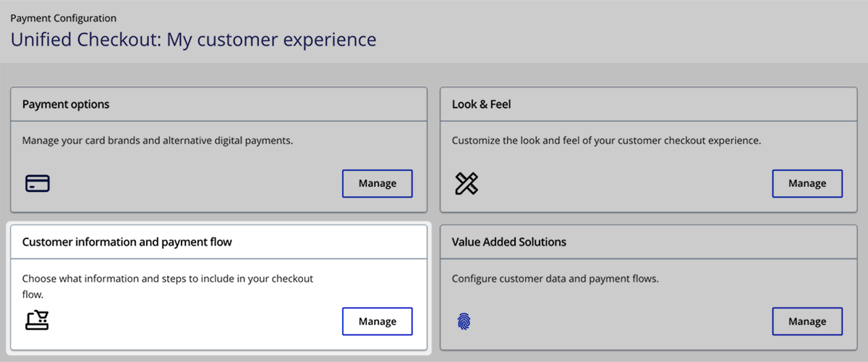Screen dimensions: 868x362
Task: Click the Payment Configuration breadcrumb text
Action: (x=64, y=18)
